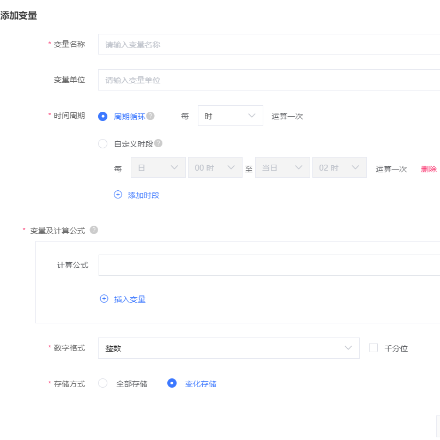Click the plus icon for 添加时段
Viewport: 440px width, 440px height.
click(118, 195)
